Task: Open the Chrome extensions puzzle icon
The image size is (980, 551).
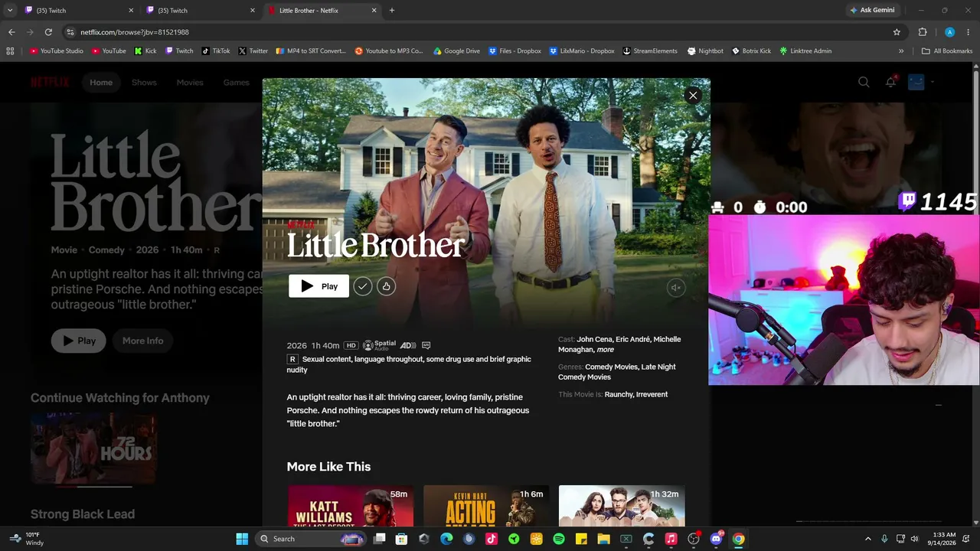Action: (923, 32)
